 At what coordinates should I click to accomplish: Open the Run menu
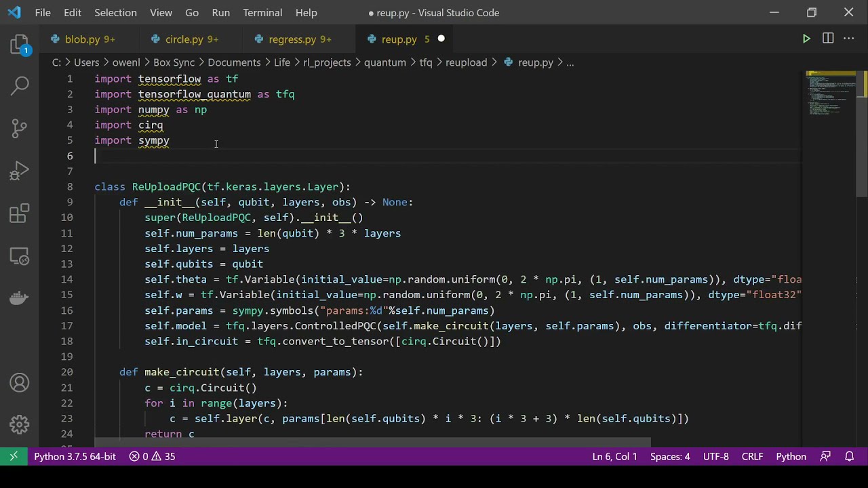[221, 12]
